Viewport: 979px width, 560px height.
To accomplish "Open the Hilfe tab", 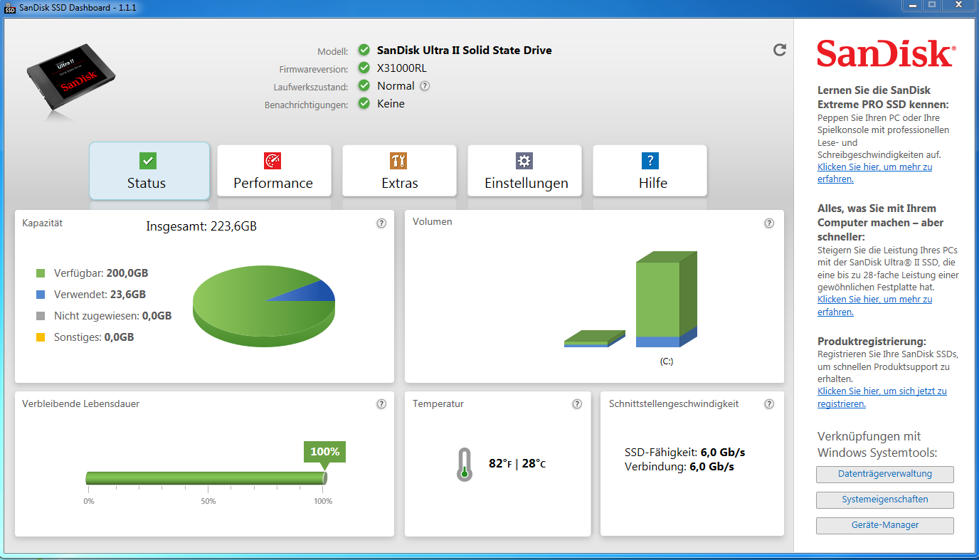I will [x=650, y=171].
